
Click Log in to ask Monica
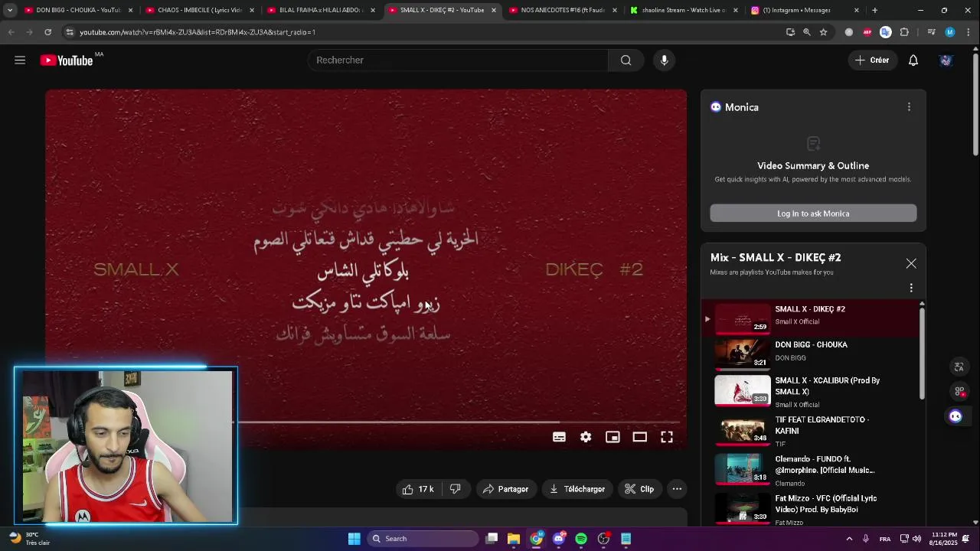[813, 214]
